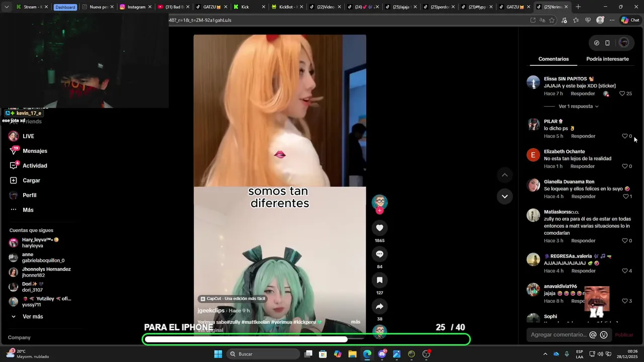Open Windows Start menu

218,354
